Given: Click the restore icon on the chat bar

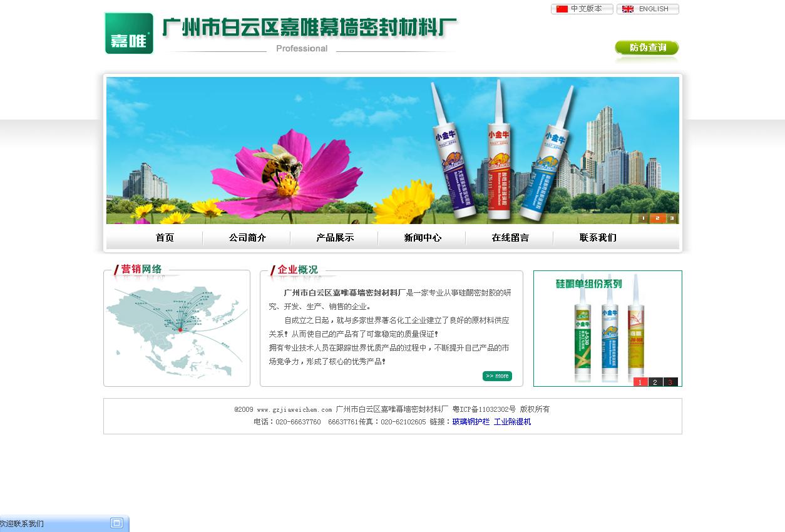Looking at the screenshot, I should click(116, 523).
